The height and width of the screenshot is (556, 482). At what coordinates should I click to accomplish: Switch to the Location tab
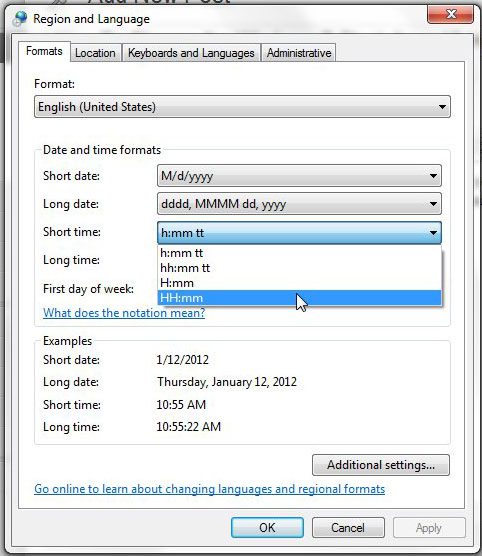pos(95,53)
